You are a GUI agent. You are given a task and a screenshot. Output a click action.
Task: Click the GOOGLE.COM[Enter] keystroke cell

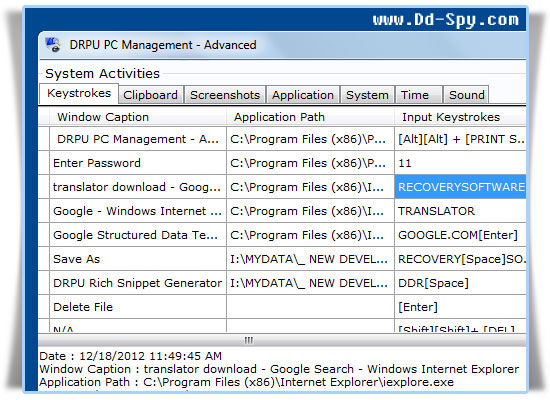coord(460,235)
